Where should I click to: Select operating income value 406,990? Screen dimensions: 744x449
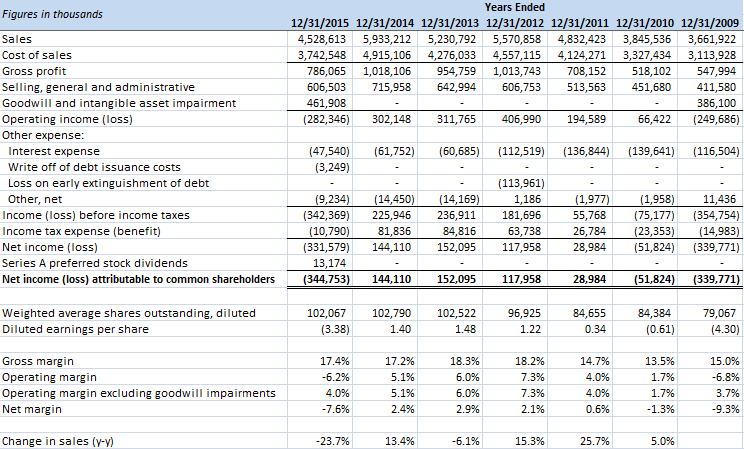click(x=521, y=119)
